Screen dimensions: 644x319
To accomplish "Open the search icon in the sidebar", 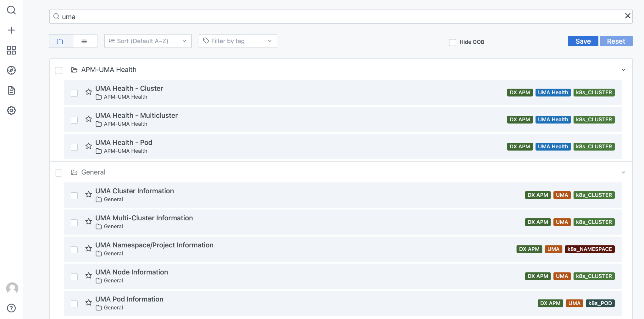I will [x=12, y=10].
